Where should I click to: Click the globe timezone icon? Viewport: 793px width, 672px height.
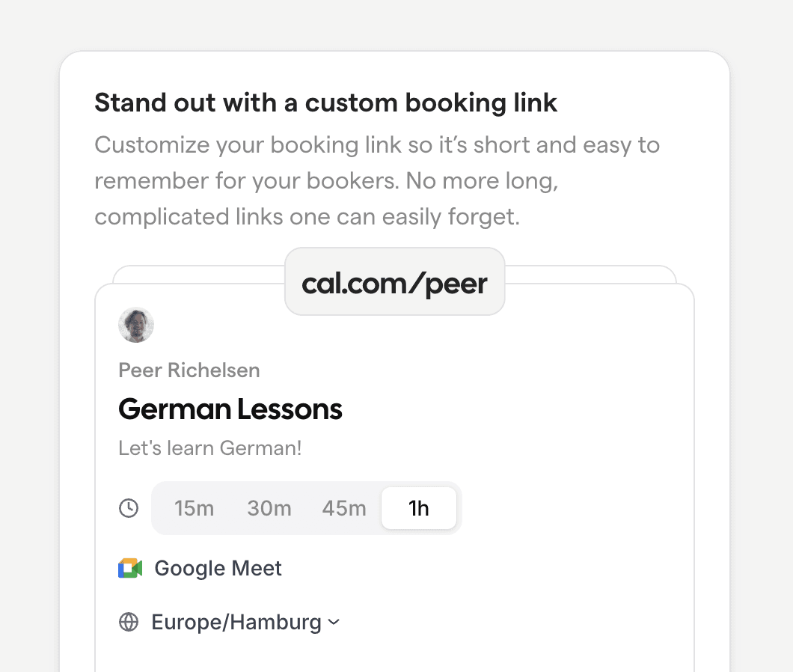point(129,622)
